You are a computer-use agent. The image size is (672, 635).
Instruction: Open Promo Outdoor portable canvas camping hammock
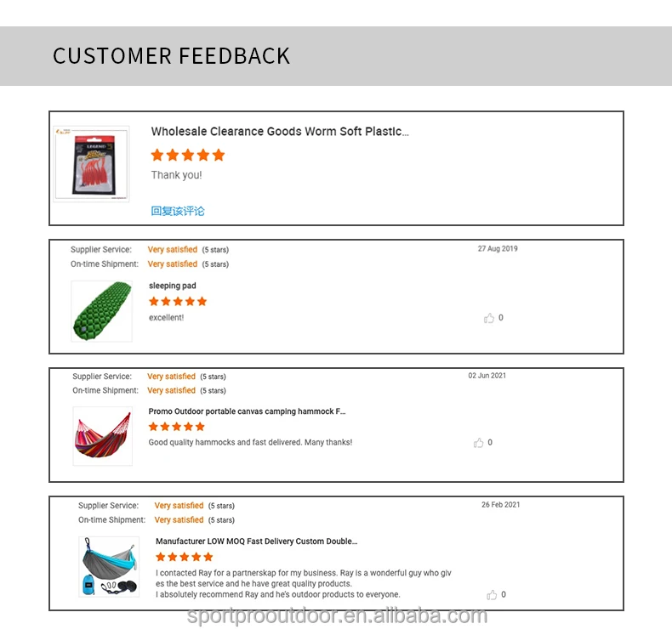(247, 411)
